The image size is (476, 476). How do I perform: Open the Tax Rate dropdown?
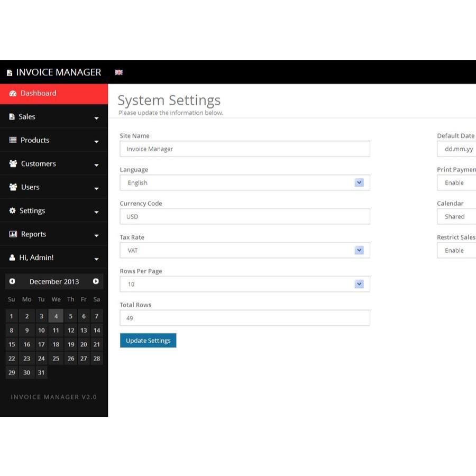tap(245, 251)
